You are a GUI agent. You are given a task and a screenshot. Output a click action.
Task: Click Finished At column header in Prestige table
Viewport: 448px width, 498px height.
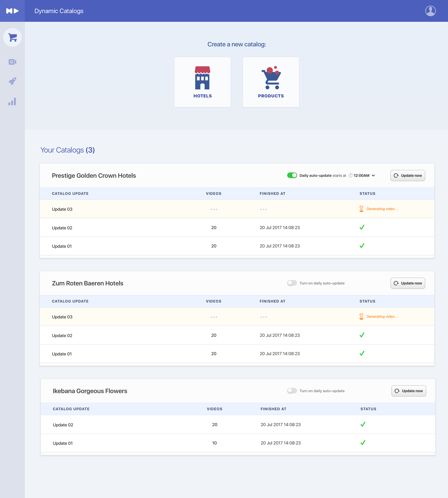click(x=272, y=194)
